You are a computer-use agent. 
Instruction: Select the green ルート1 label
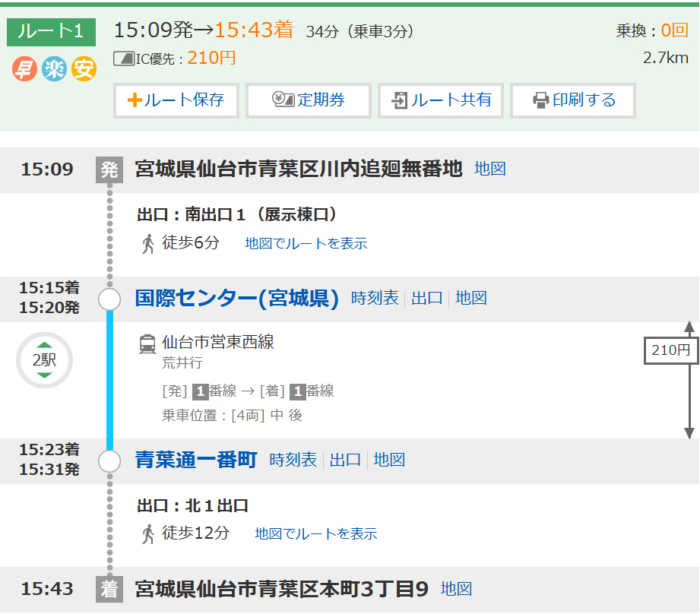pyautogui.click(x=52, y=32)
